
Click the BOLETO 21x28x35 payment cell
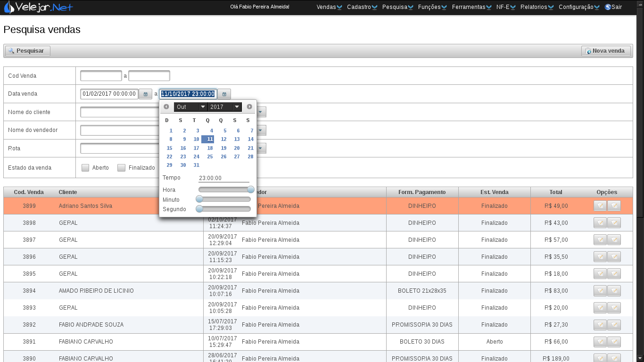point(422,291)
